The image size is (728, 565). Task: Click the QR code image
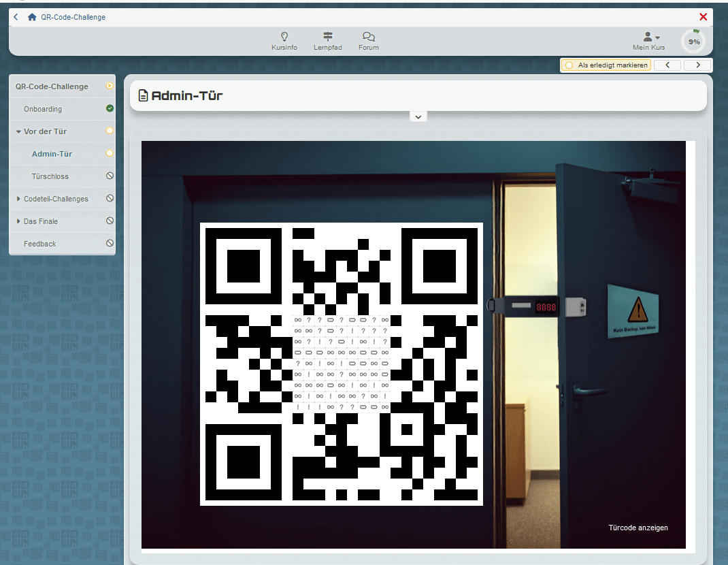(x=342, y=364)
